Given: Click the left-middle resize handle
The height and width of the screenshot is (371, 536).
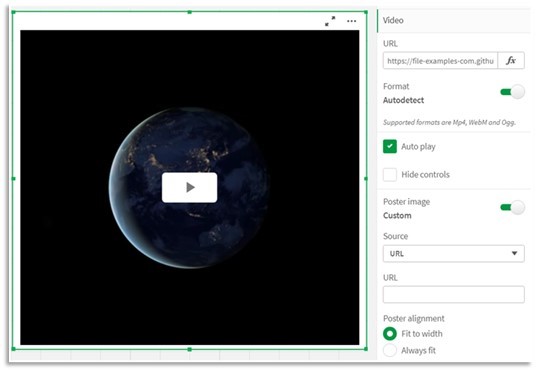Looking at the screenshot, I should [14, 178].
